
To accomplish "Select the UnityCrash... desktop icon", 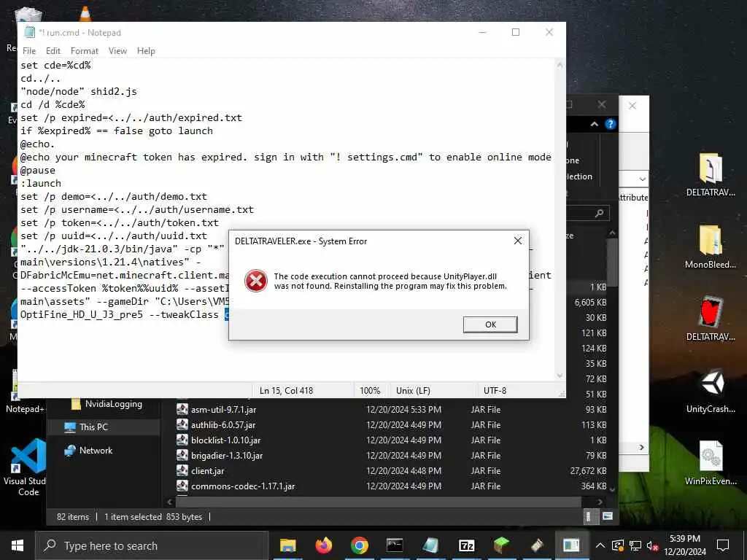I will [x=711, y=391].
